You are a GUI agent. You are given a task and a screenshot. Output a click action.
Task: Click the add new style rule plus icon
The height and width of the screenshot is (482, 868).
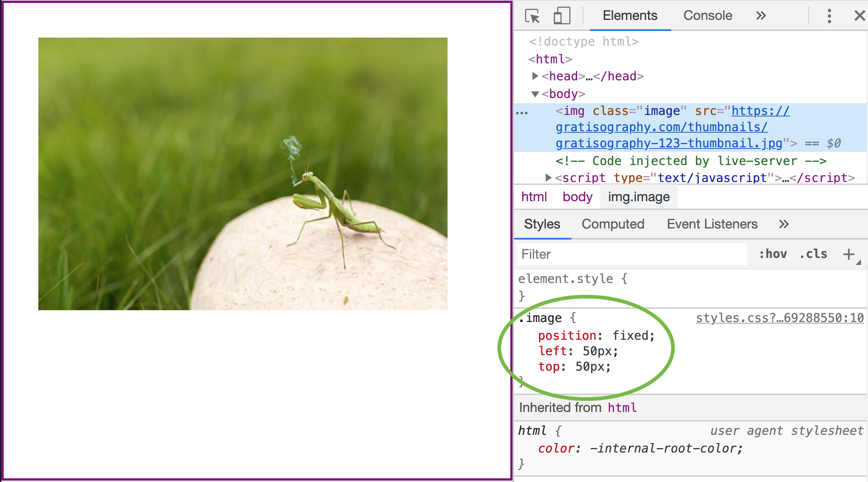click(848, 254)
